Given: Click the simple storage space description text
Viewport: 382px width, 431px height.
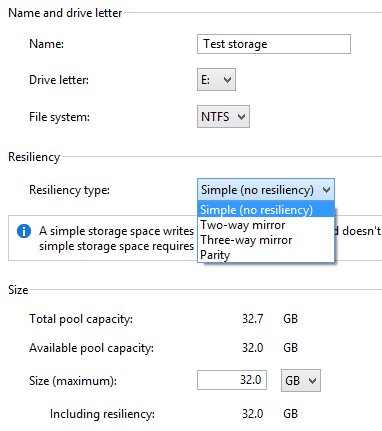Looking at the screenshot, I should [x=116, y=238].
